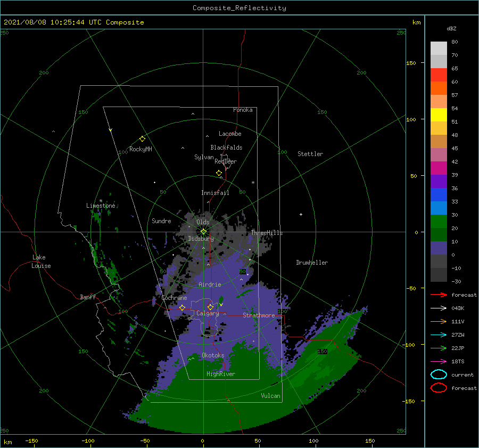Select the purple 39-36 dBZ swatch
479x448 pixels.
[x=439, y=182]
